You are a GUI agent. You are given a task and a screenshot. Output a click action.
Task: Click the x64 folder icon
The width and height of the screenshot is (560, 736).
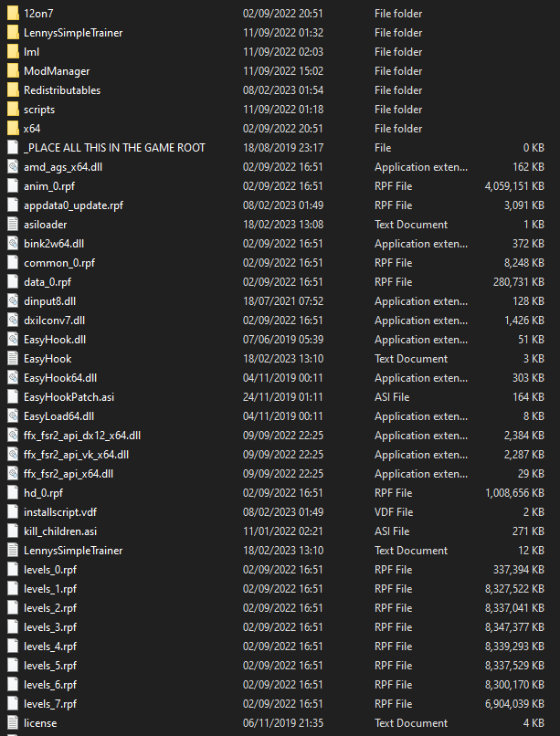click(12, 129)
